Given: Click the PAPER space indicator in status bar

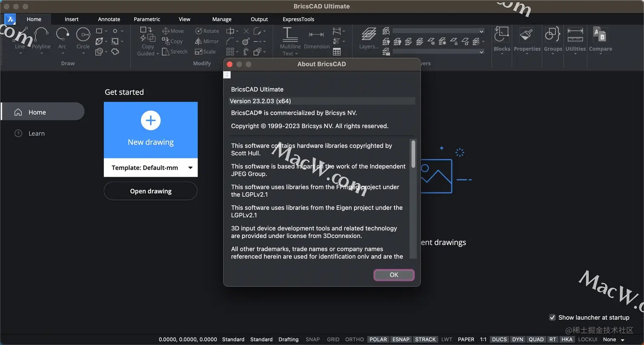Looking at the screenshot, I should (466, 339).
